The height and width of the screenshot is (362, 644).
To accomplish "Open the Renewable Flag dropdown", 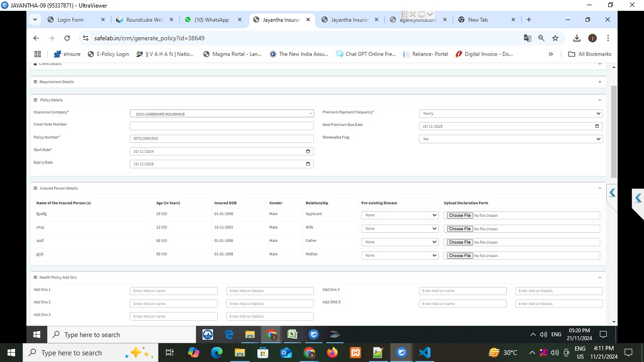I will point(511,139).
